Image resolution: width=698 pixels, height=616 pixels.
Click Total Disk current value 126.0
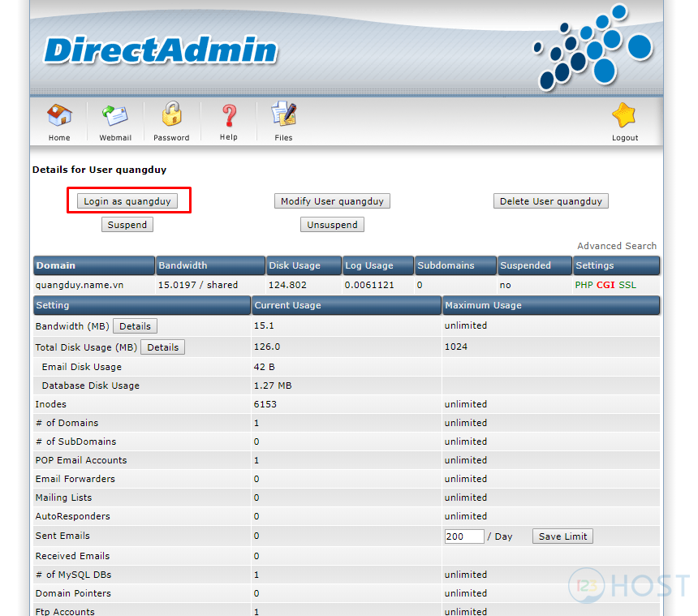coord(267,347)
